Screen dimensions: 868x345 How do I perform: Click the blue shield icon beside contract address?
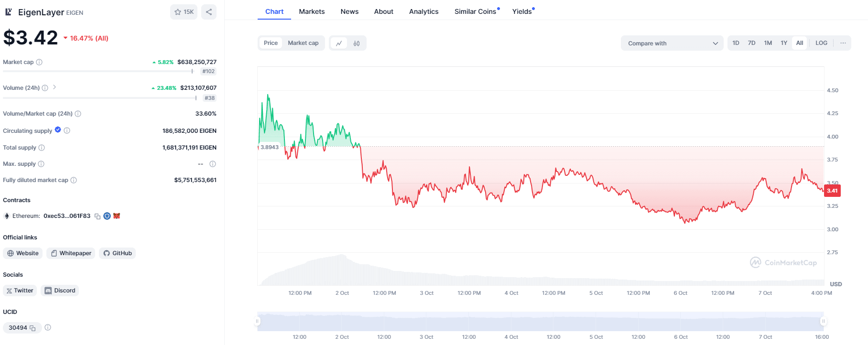pos(107,216)
